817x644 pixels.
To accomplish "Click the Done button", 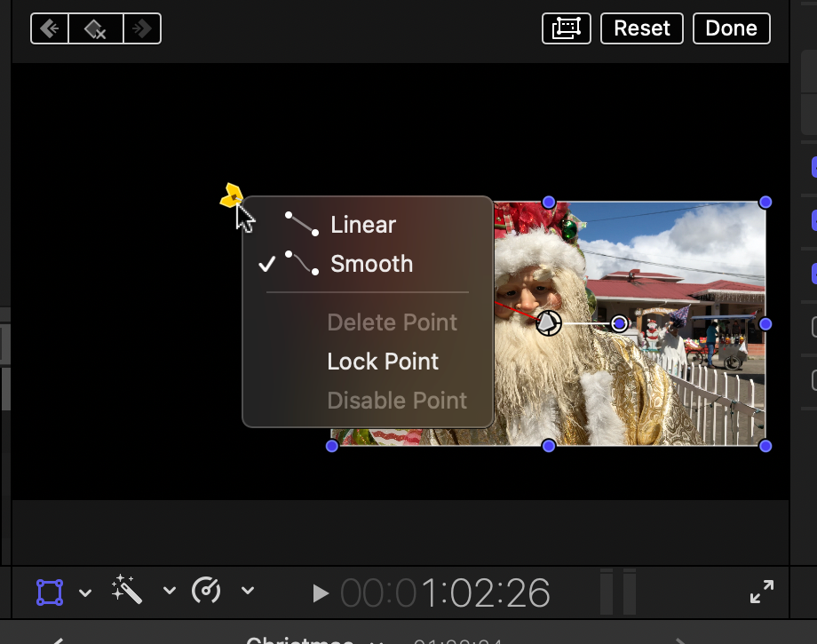I will tap(731, 28).
